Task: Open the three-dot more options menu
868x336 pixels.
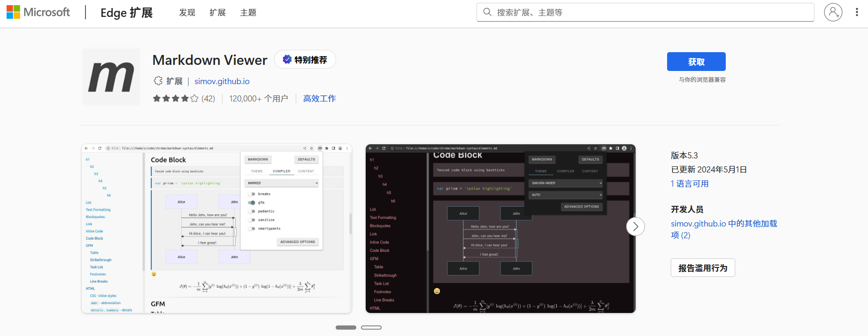Action: pos(857,12)
